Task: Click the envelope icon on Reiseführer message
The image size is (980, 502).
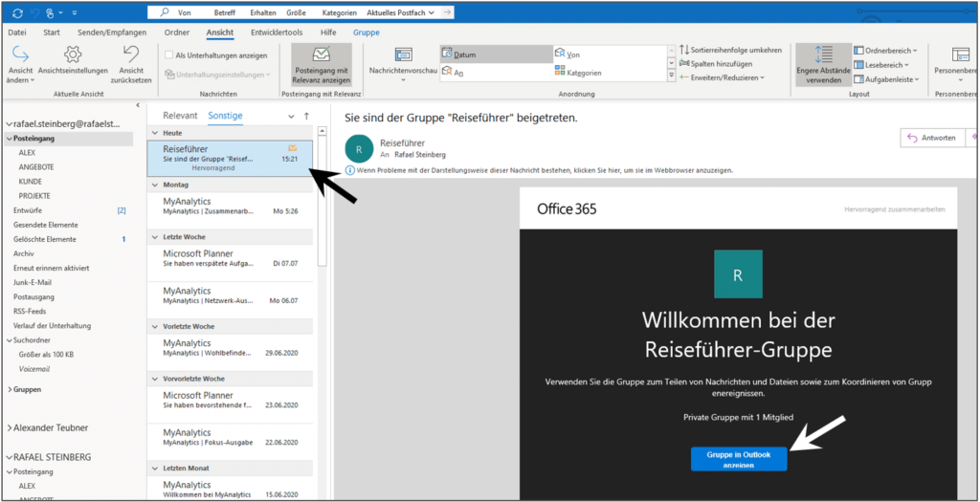Action: click(292, 148)
